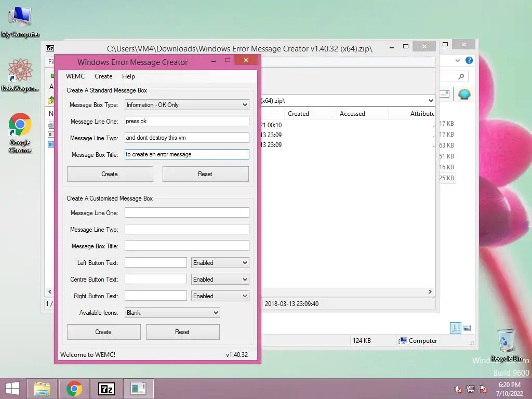Expand the Explorer ribbon chevron
The image size is (532, 399).
point(457,60)
